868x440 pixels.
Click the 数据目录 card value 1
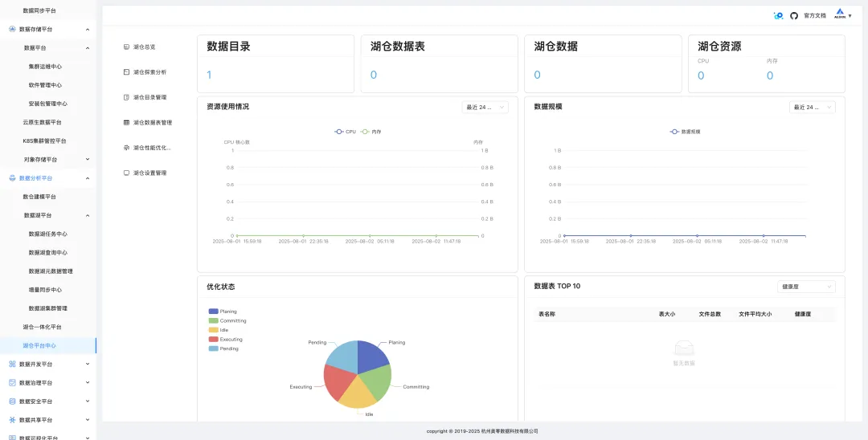(209, 75)
